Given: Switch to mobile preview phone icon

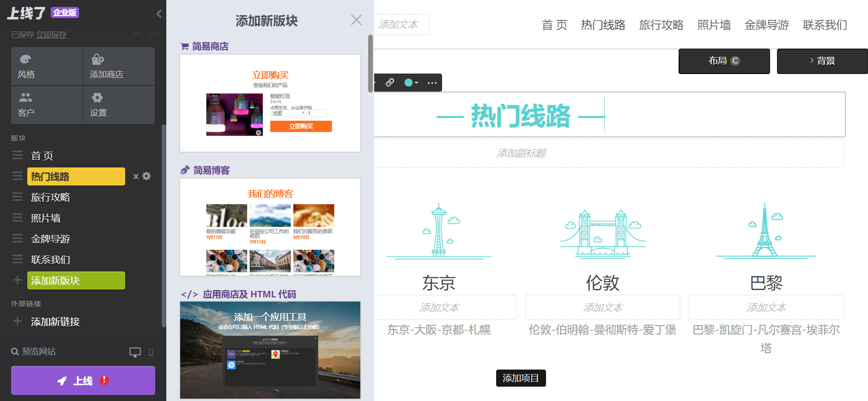Looking at the screenshot, I should point(151,352).
